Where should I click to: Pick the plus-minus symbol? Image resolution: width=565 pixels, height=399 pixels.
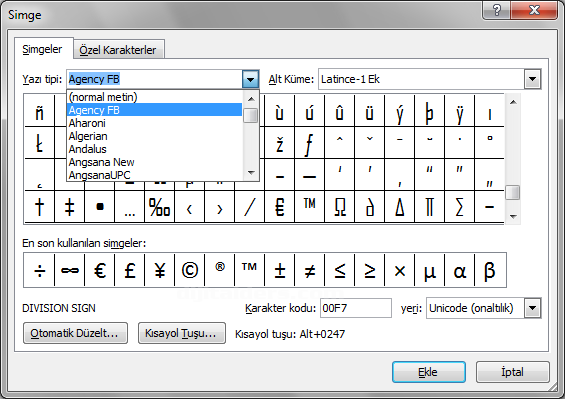point(280,270)
